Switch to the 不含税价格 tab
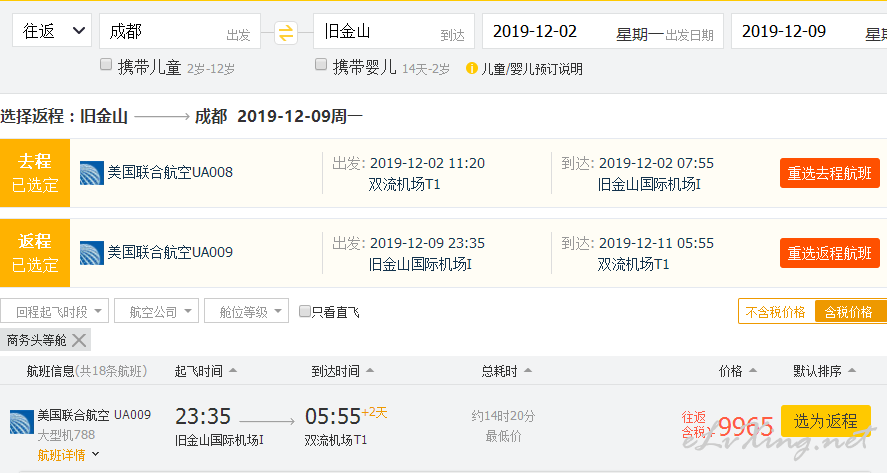Screen dimensions: 887x473 coord(776,312)
